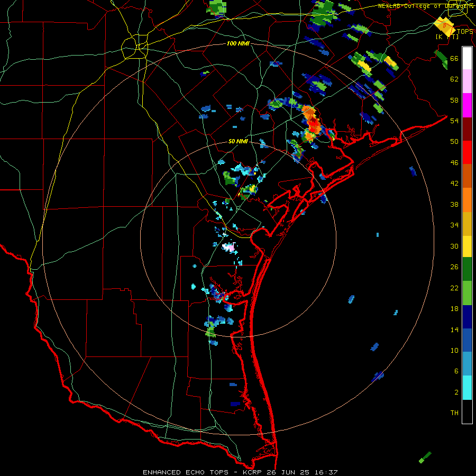Click the '38' legend value
Viewport: 476px width, 476px height.
click(454, 205)
